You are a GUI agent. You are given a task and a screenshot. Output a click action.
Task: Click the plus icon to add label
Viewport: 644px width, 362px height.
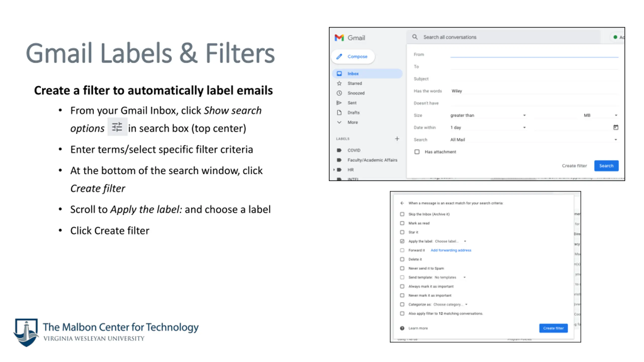click(397, 139)
